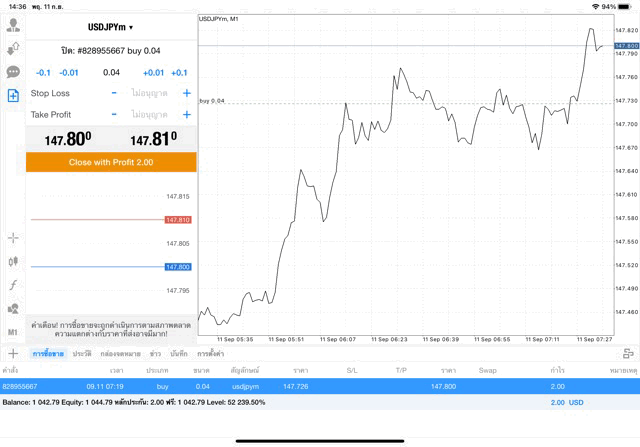Open the candlestick chart type icon
The width and height of the screenshot is (640, 447).
pyautogui.click(x=13, y=261)
